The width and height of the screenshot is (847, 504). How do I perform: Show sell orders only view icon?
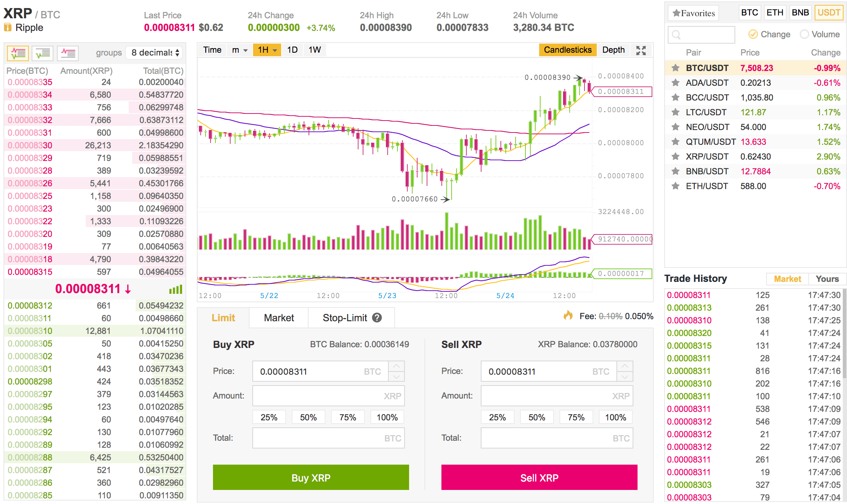pyautogui.click(x=68, y=53)
